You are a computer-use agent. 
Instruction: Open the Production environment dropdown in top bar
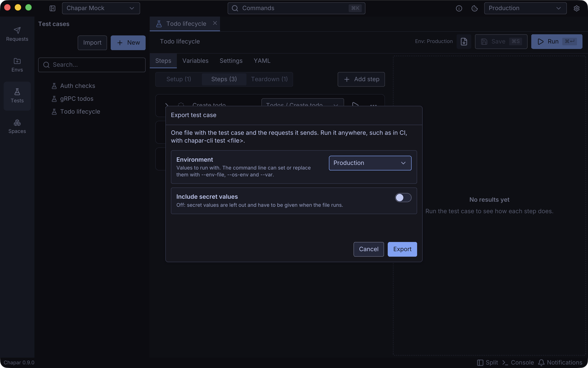(525, 8)
